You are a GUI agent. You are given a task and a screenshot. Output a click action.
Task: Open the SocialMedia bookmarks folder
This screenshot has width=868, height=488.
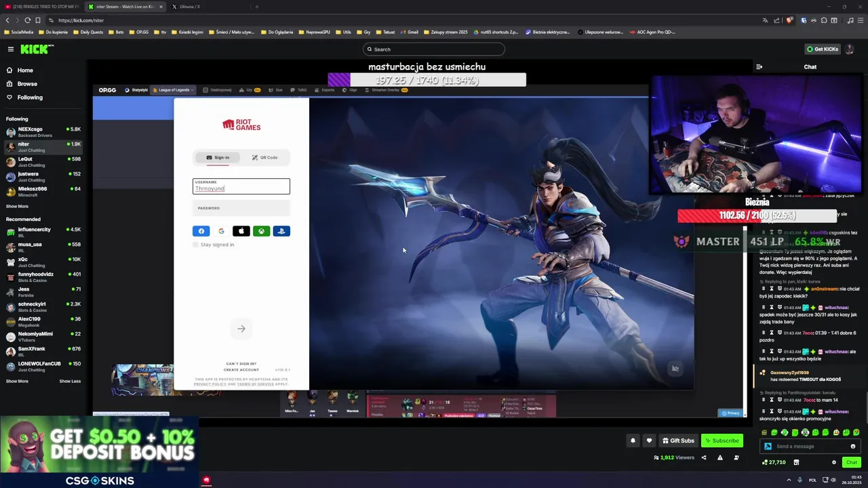(x=19, y=32)
